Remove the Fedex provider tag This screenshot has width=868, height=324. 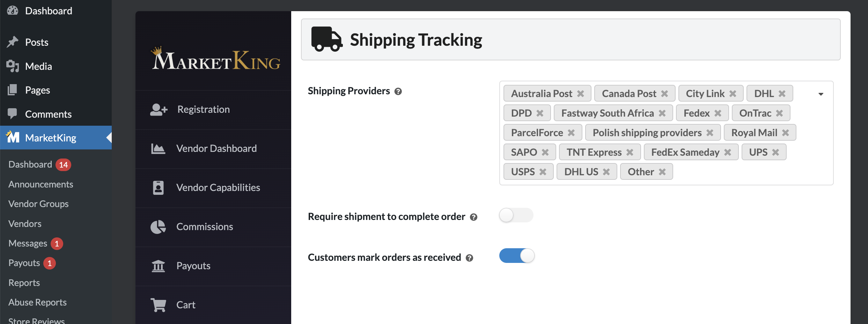(x=718, y=113)
